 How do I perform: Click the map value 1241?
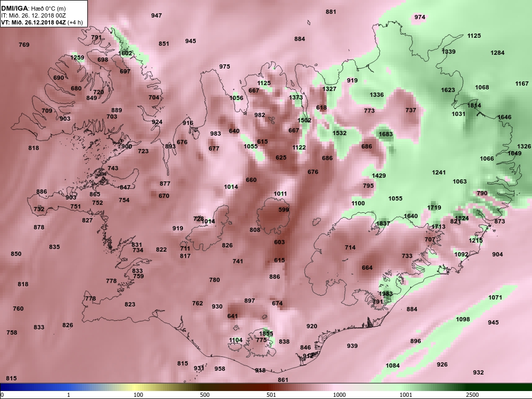(x=439, y=172)
